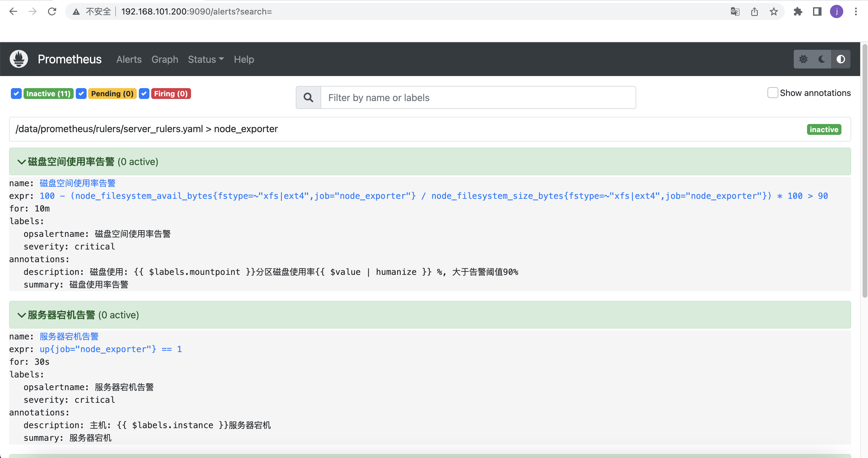The height and width of the screenshot is (458, 868).
Task: Enable the Show annotations checkbox
Action: coord(773,93)
